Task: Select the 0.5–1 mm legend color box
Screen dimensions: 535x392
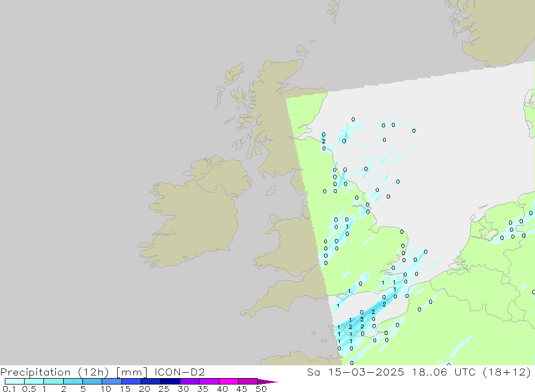Action: tap(34, 381)
